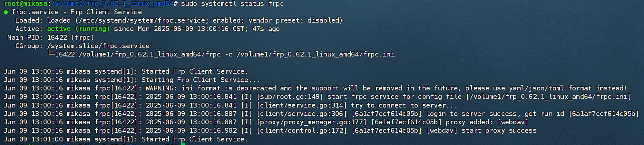Click the CGroup /system.slice/frpc.service path
Image resolution: width=644 pixels, height=145 pixels.
(98, 46)
